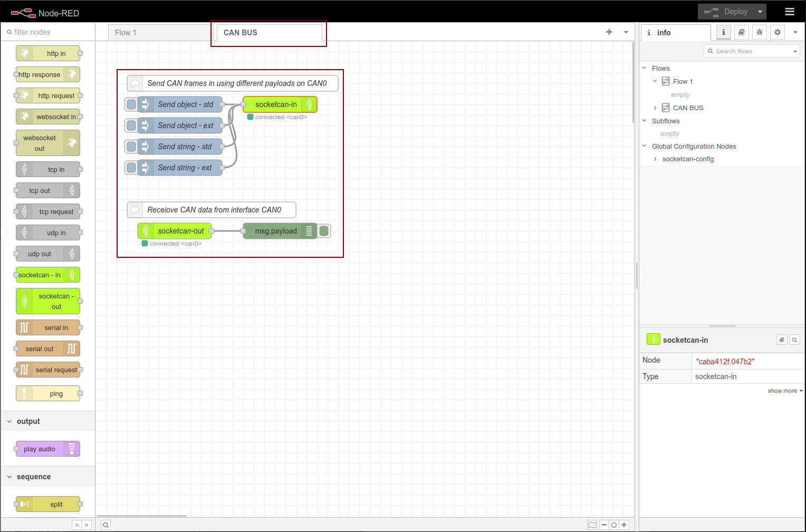Viewport: 806px width, 532px height.
Task: Expand the CAN BUS tree item
Action: click(655, 108)
